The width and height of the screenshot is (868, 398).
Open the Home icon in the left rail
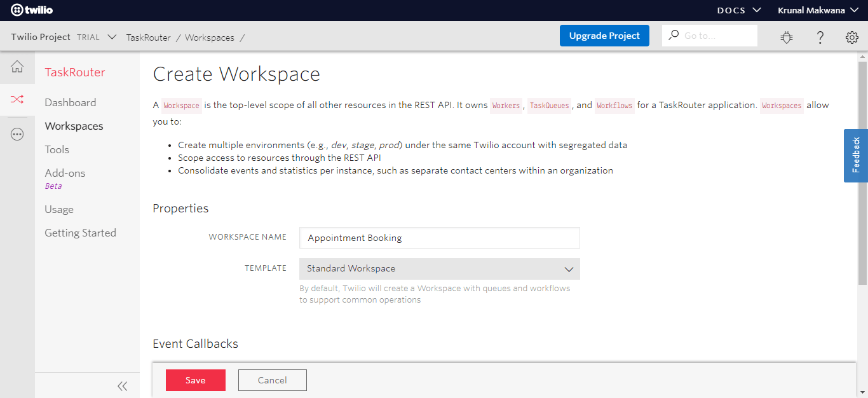pyautogui.click(x=17, y=67)
